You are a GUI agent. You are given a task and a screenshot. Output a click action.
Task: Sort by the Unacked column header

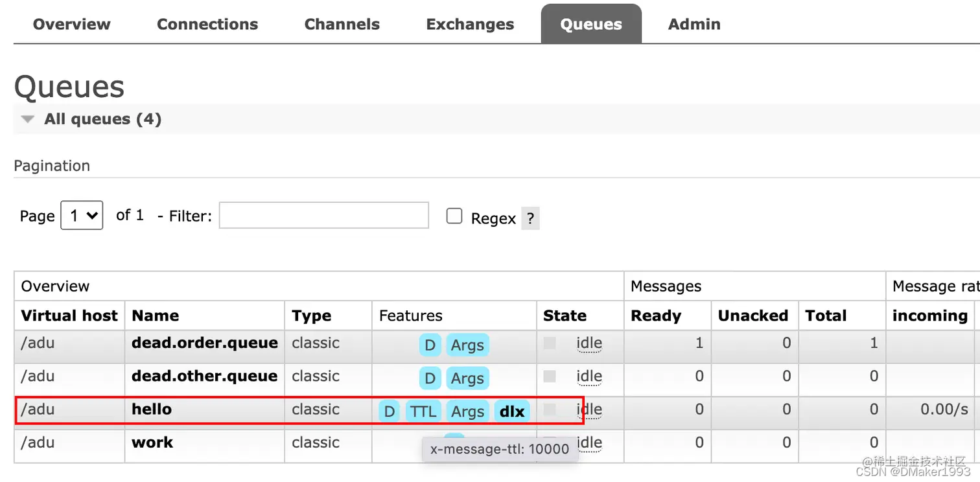tap(753, 316)
